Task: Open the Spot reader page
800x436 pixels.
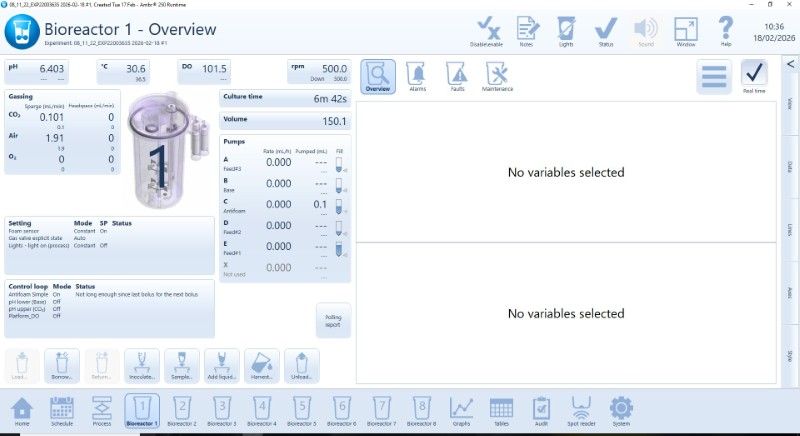Action: pyautogui.click(x=581, y=410)
